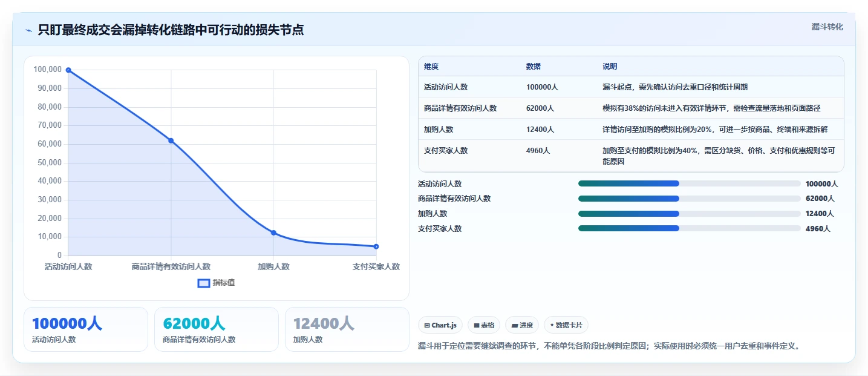Click the chart point for 支付买家人数
The image size is (868, 376).
click(376, 246)
